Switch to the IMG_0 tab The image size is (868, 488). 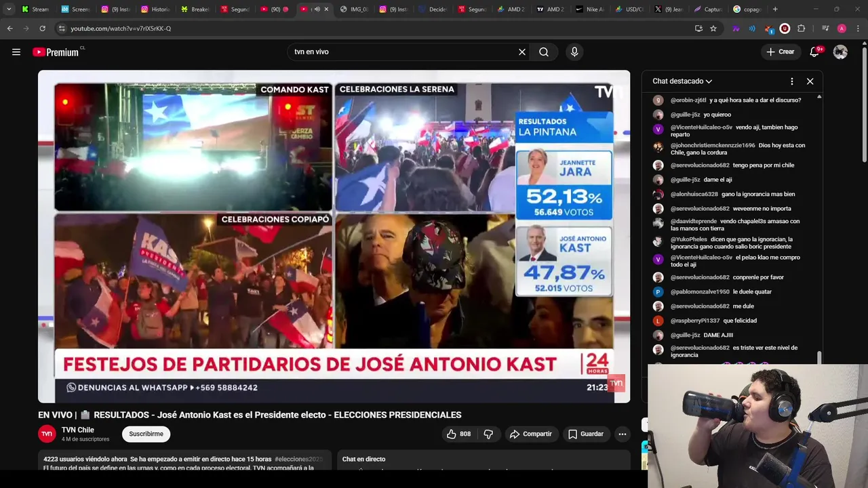tap(354, 9)
